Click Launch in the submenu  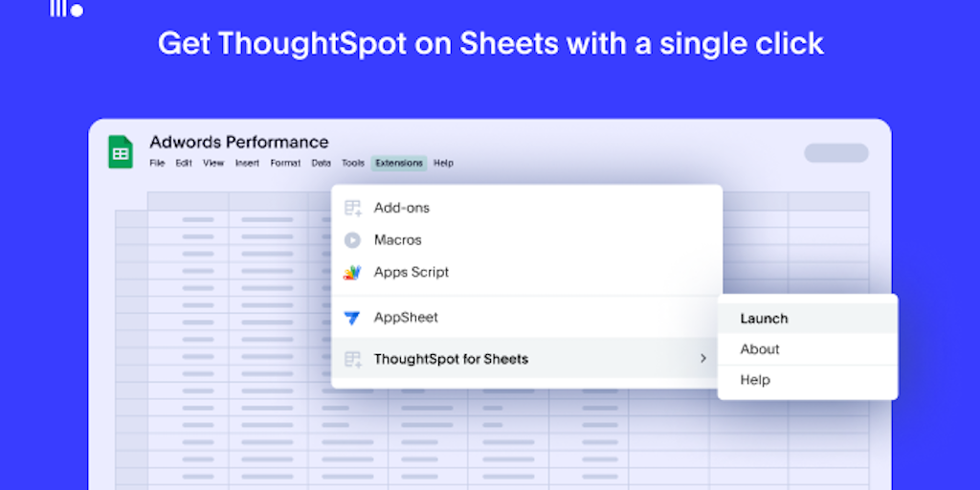coord(808,318)
